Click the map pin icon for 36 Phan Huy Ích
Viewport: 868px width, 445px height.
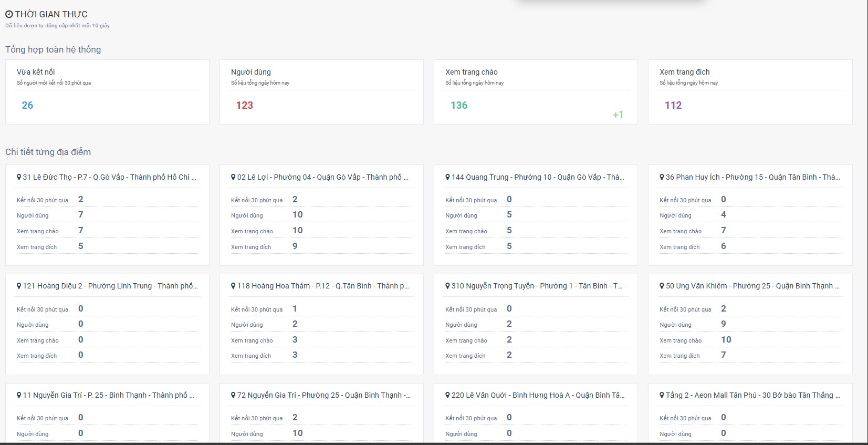662,177
